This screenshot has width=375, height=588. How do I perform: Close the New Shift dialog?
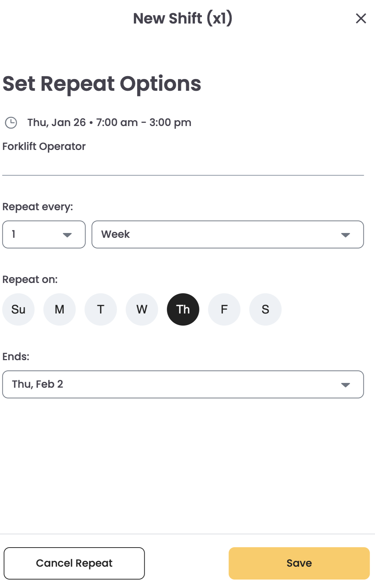[361, 18]
